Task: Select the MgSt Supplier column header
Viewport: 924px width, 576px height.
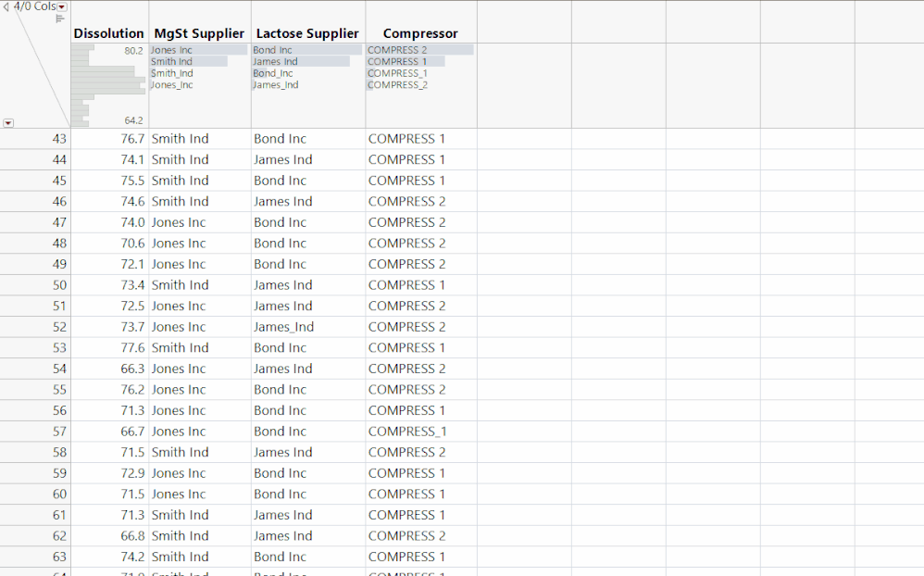Action: 199,33
